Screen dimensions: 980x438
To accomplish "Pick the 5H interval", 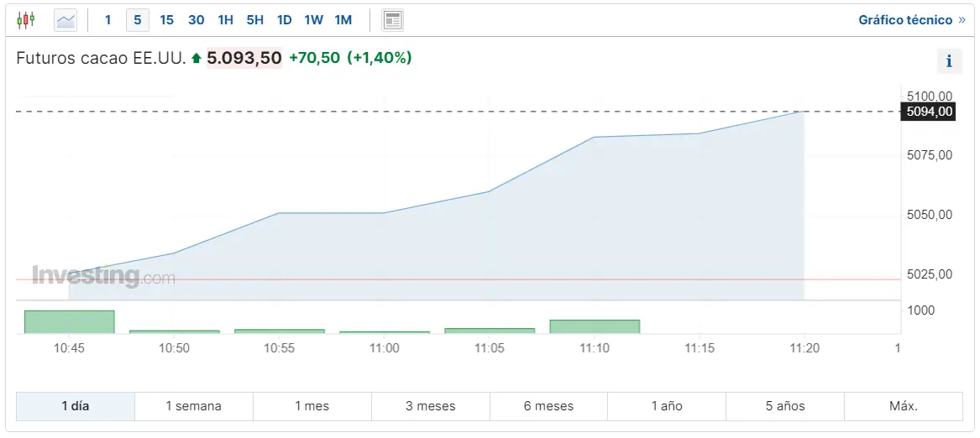I will pyautogui.click(x=254, y=20).
